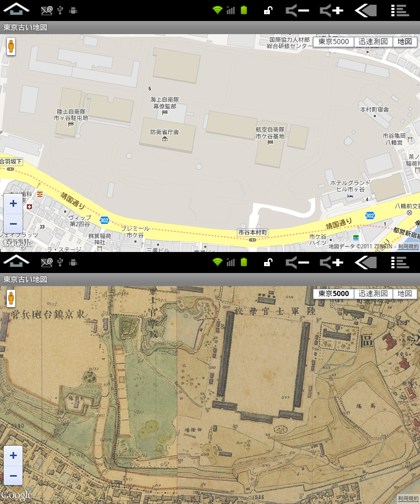Open menu icon in lower status bar
Image resolution: width=420 pixels, height=504 pixels.
click(400, 262)
